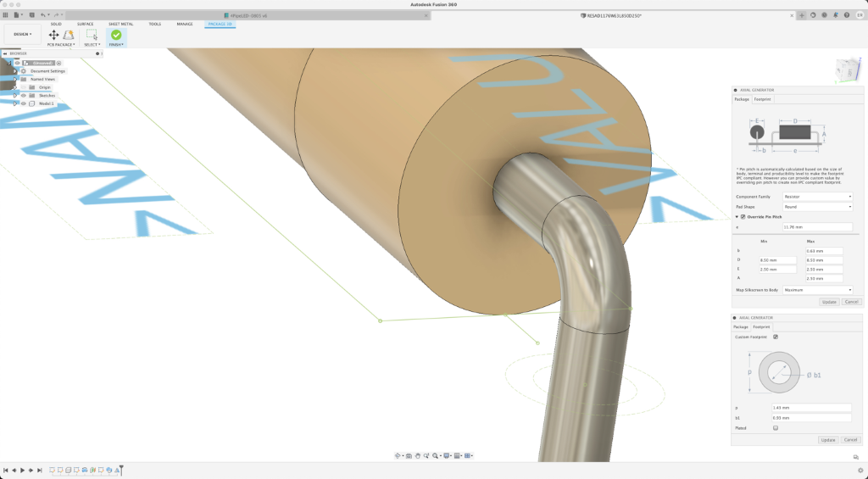
Task: Switch to the Manage tab
Action: click(185, 25)
